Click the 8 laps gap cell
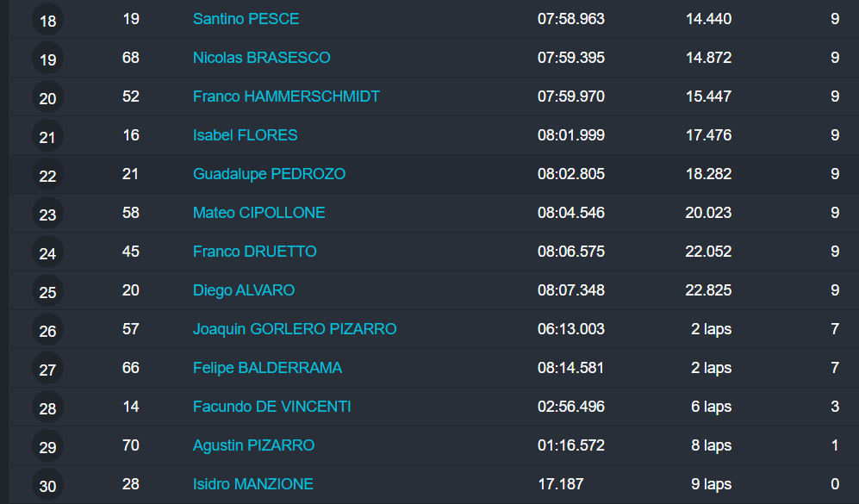 (711, 445)
